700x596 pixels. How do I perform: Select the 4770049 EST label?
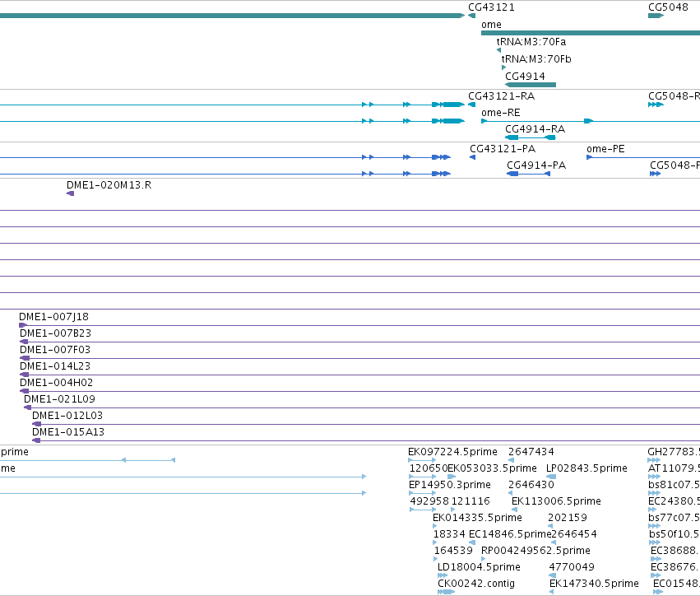point(572,567)
